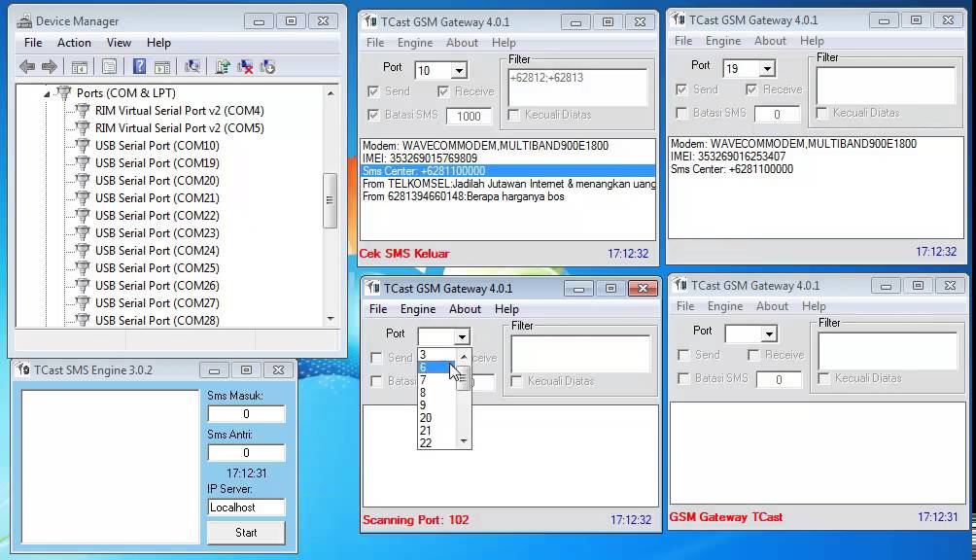The width and height of the screenshot is (976, 560).
Task: Click port icon beside USB Serial Port COM20
Action: tap(83, 181)
